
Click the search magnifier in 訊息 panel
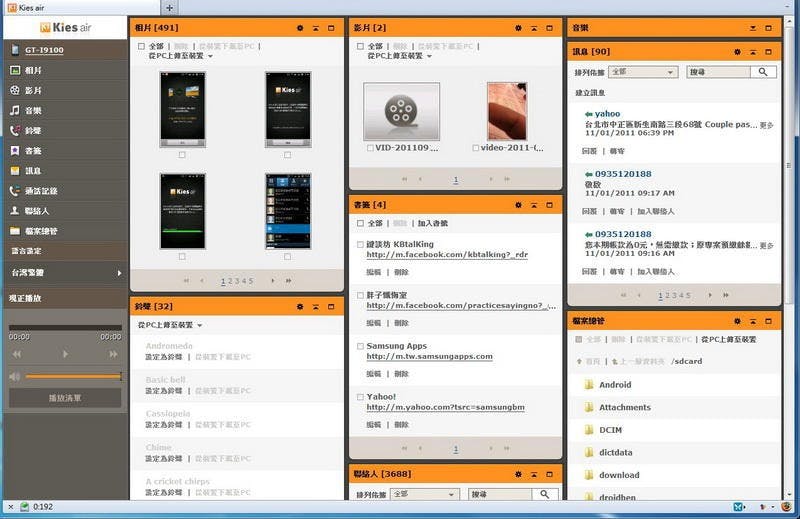763,72
